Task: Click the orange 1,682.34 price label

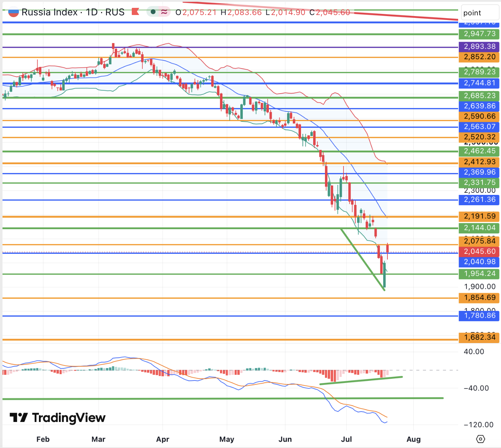Action: click(x=479, y=337)
